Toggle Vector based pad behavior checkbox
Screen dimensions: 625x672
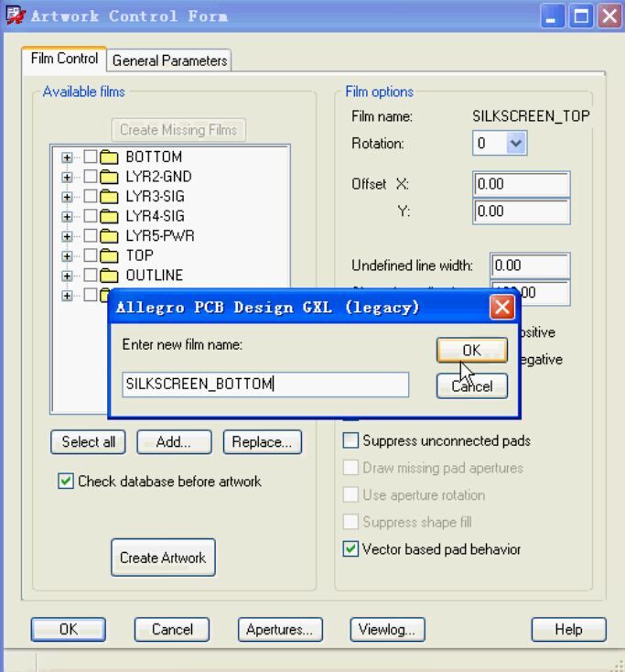(x=350, y=549)
